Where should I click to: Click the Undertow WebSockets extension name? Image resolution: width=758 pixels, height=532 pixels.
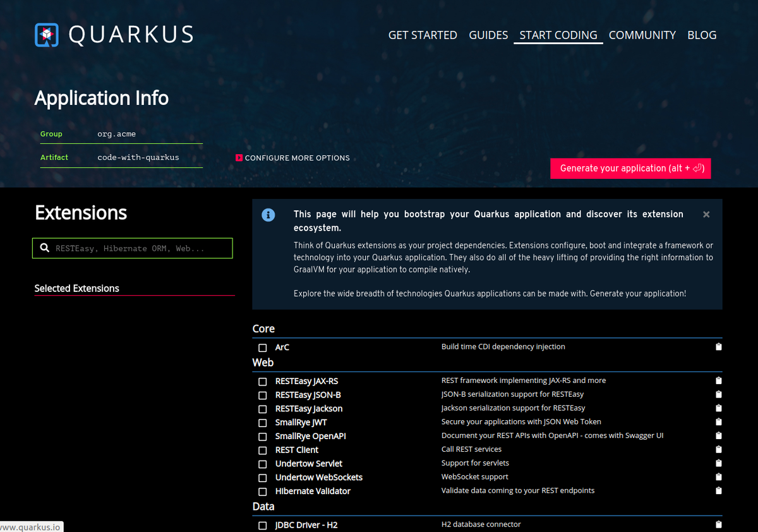click(319, 477)
